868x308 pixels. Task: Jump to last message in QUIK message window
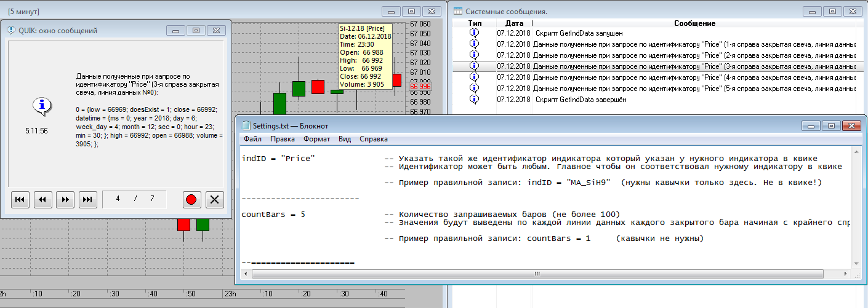pos(88,199)
